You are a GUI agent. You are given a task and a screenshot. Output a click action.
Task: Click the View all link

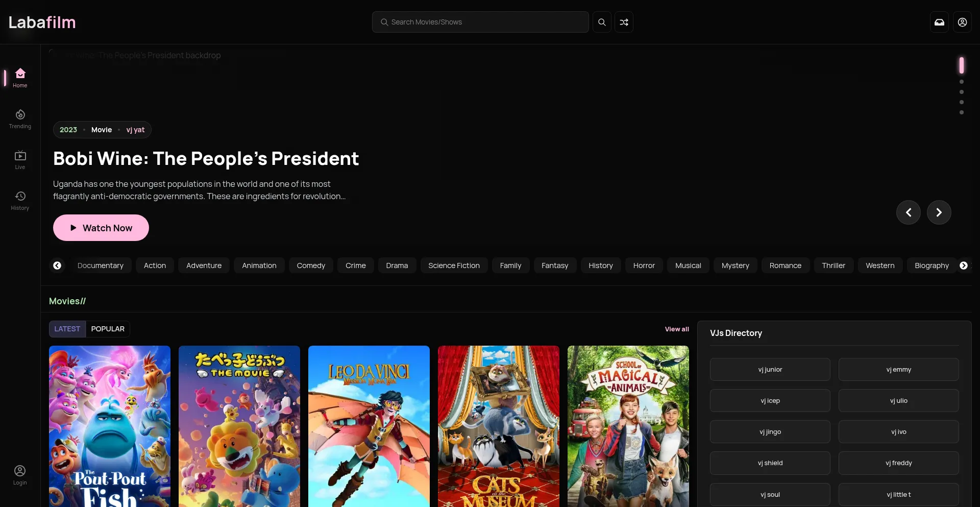pos(677,329)
